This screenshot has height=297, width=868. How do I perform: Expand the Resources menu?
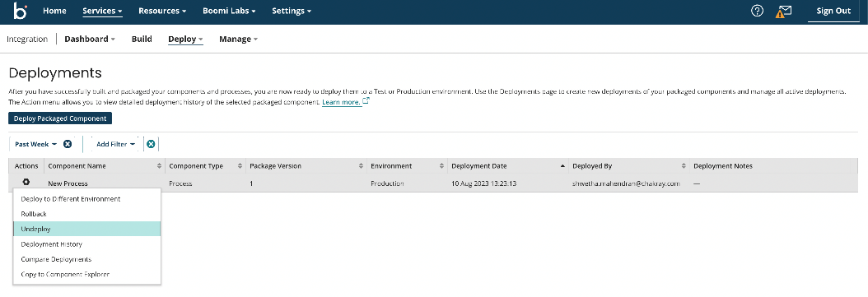click(x=162, y=11)
